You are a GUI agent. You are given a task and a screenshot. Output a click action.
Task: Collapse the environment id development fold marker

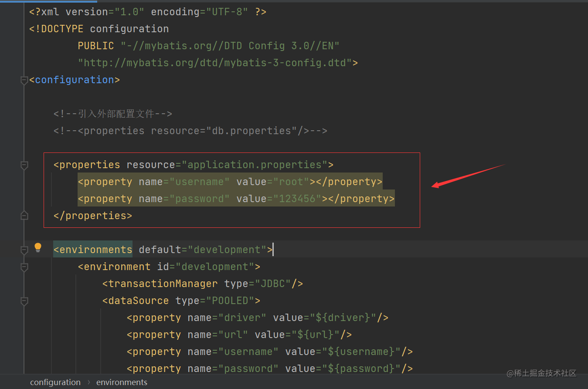(x=24, y=267)
